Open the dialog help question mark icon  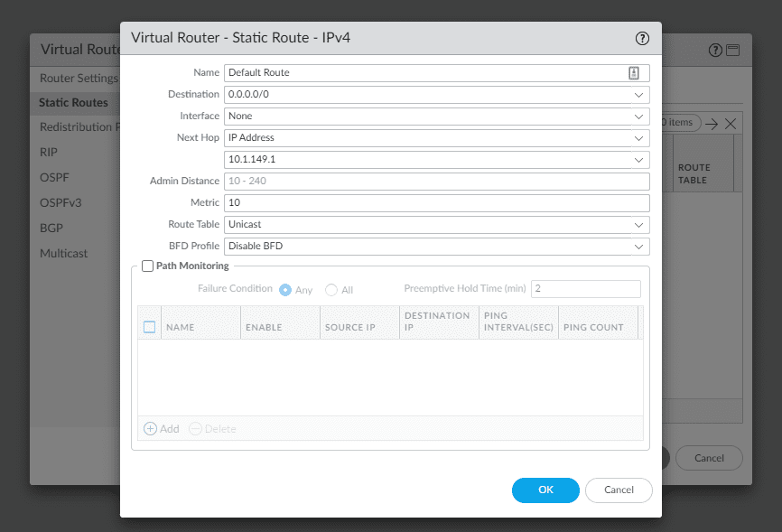point(642,39)
